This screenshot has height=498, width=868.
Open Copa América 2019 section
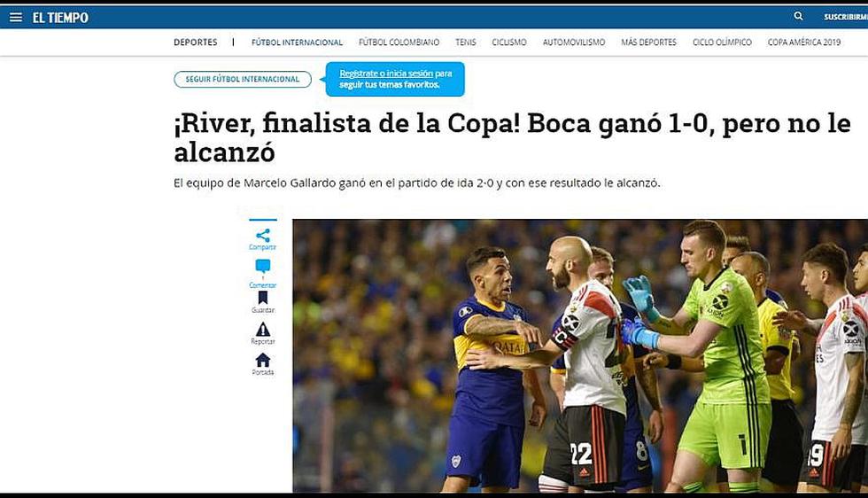coord(804,43)
